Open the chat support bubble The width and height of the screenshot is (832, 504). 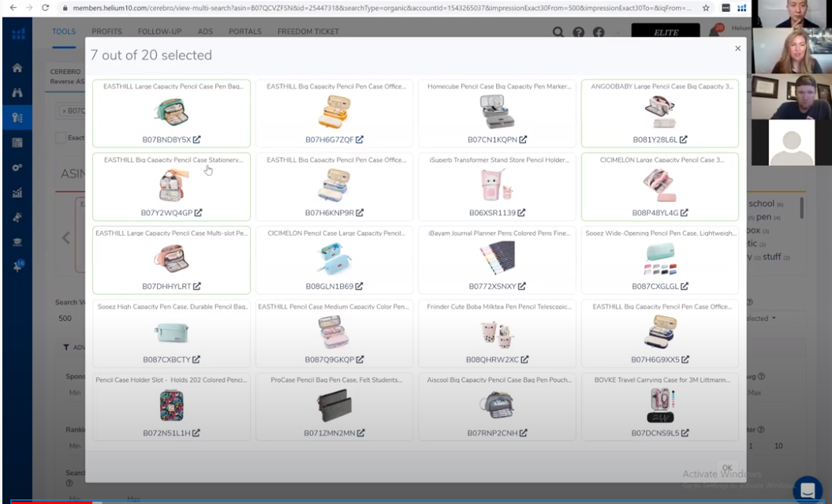(x=808, y=489)
